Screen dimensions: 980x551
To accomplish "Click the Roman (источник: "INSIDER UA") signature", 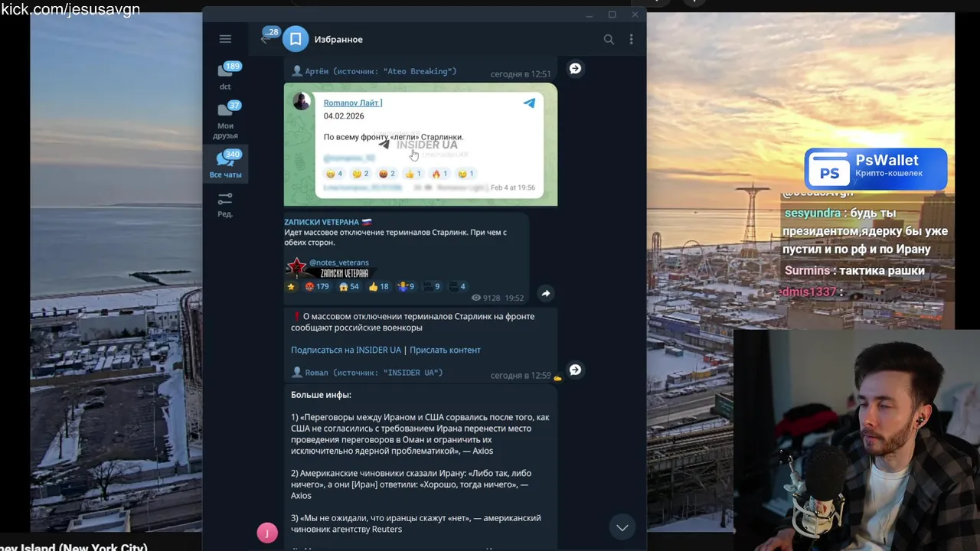I will pyautogui.click(x=367, y=373).
